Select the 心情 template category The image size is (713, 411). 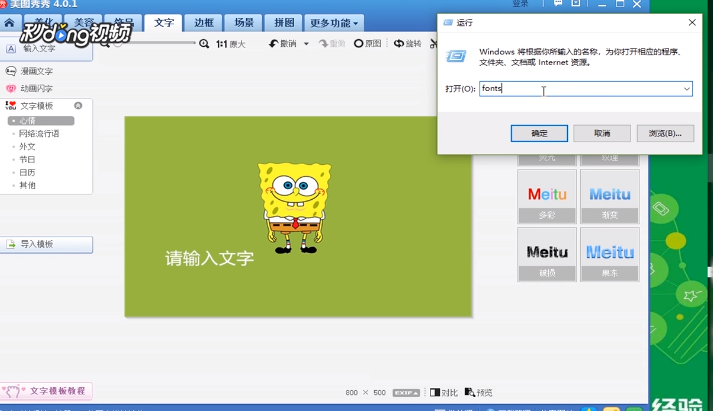(41, 120)
